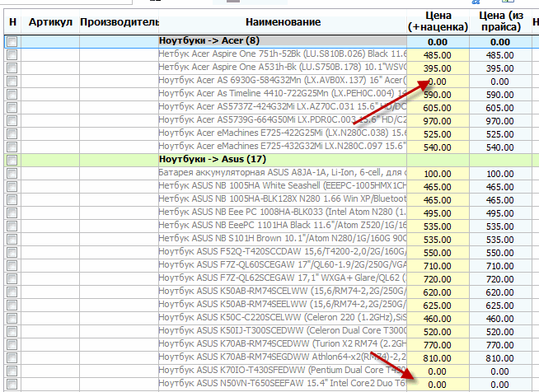Select name Ноутбук Acer eMachines E725-422G25Mi
The width and height of the screenshot is (539, 392).
[x=241, y=133]
